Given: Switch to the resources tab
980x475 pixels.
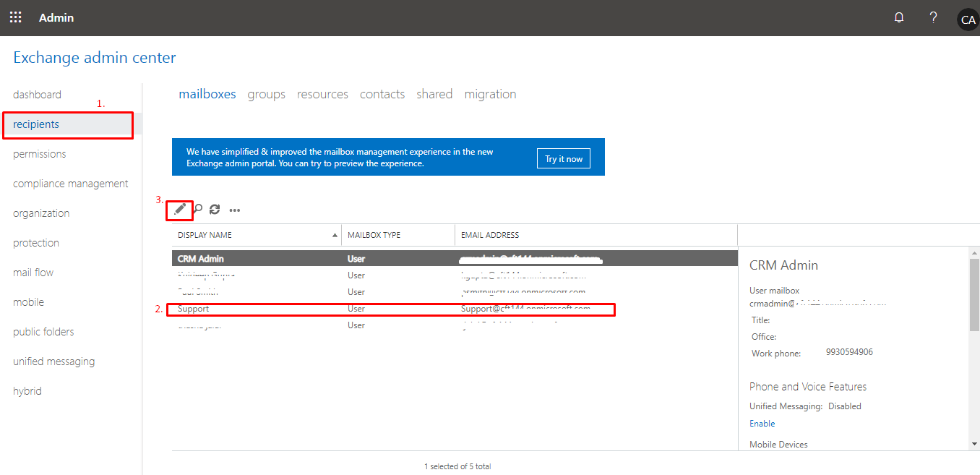Looking at the screenshot, I should coord(323,94).
